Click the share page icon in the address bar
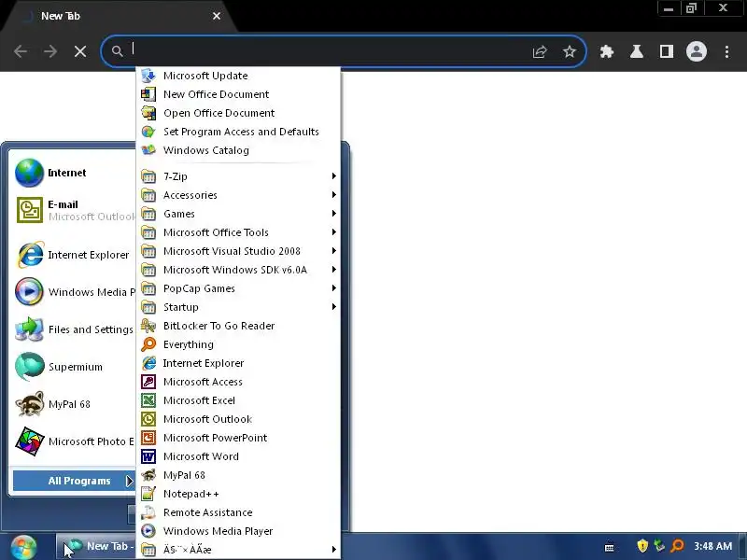Viewport: 747px width, 560px height. point(540,51)
